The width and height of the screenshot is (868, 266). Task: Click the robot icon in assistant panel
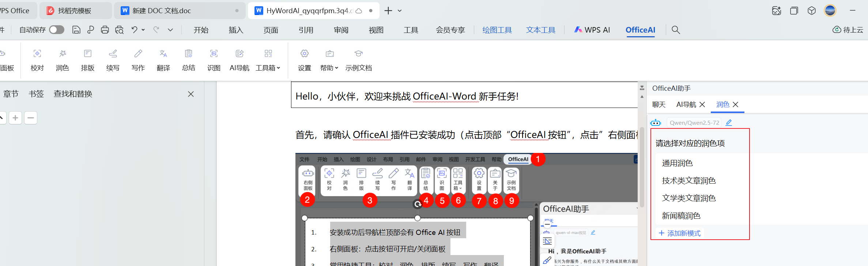click(x=656, y=123)
